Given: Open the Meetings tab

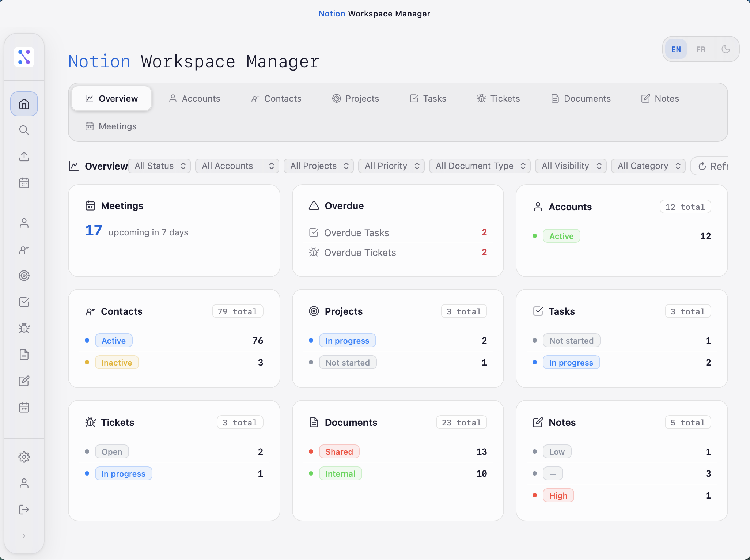Looking at the screenshot, I should click(110, 126).
